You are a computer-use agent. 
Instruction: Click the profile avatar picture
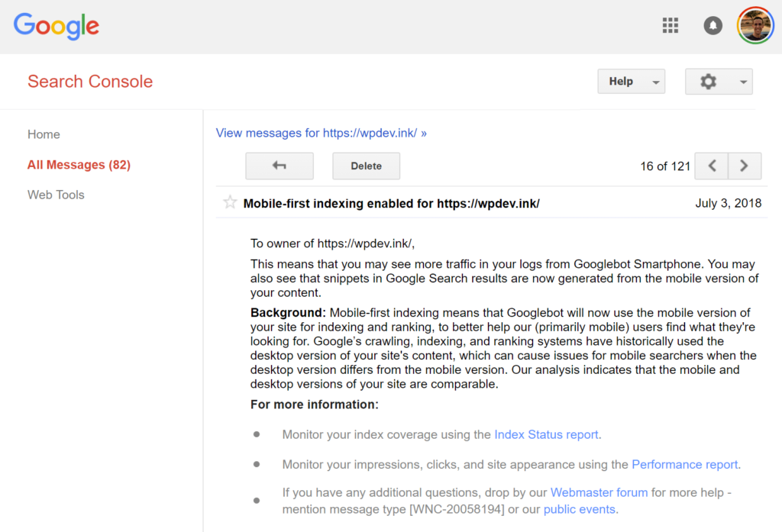pos(755,25)
